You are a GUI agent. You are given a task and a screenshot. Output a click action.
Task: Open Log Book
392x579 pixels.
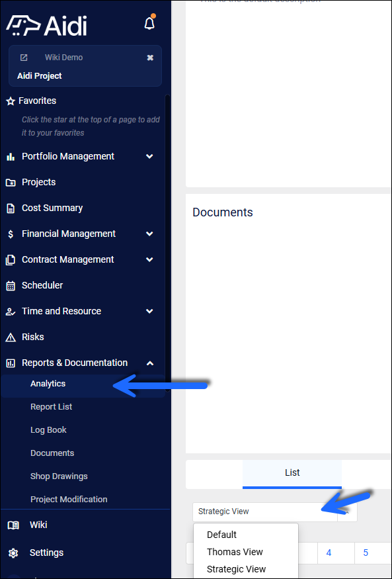pos(48,430)
